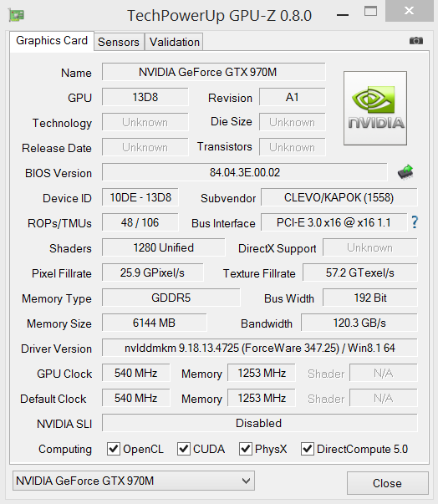Click the BIOS save chip icon

click(406, 172)
